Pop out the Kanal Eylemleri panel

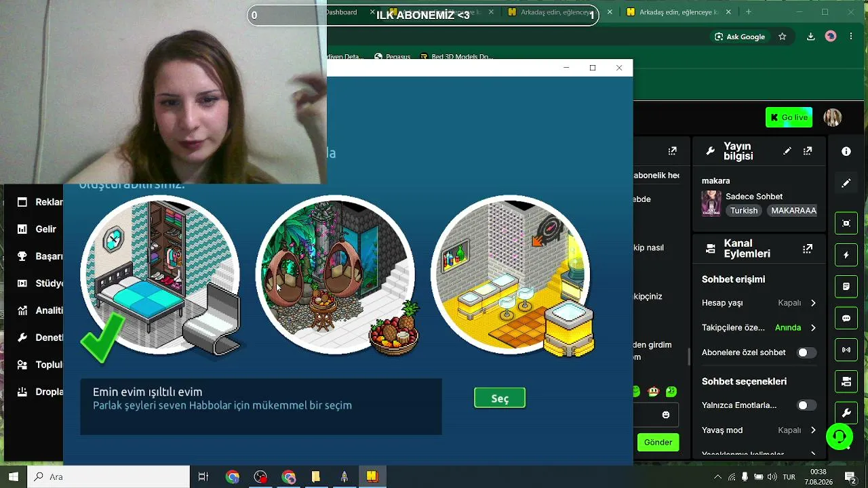[x=808, y=249]
